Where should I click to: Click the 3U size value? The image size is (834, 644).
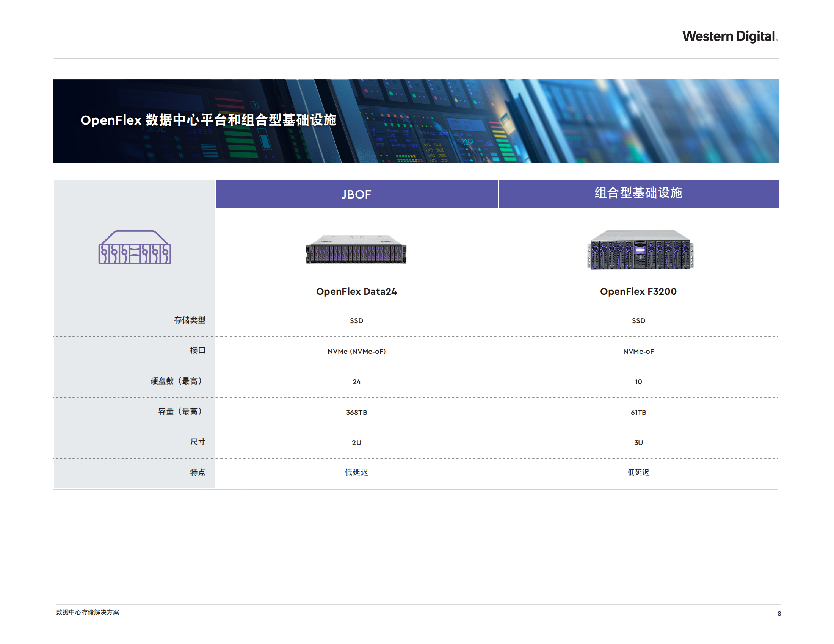pos(638,443)
